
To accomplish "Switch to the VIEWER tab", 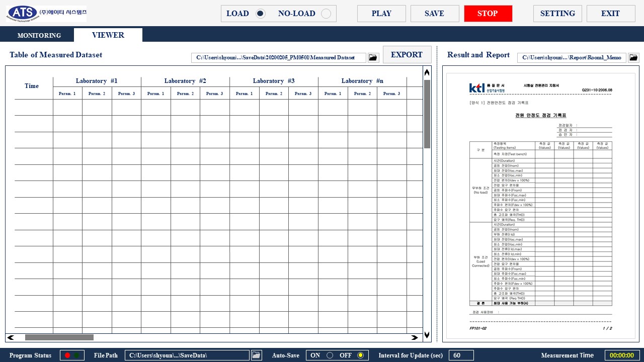I will (x=108, y=35).
